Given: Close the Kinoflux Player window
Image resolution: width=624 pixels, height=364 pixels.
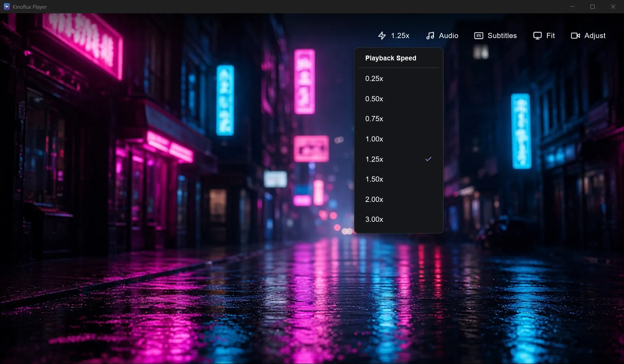Looking at the screenshot, I should click(x=613, y=7).
